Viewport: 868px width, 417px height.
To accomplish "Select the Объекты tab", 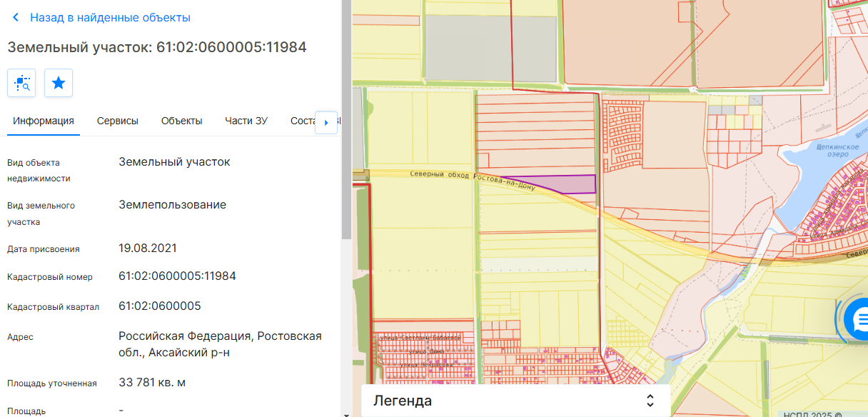I will (181, 121).
